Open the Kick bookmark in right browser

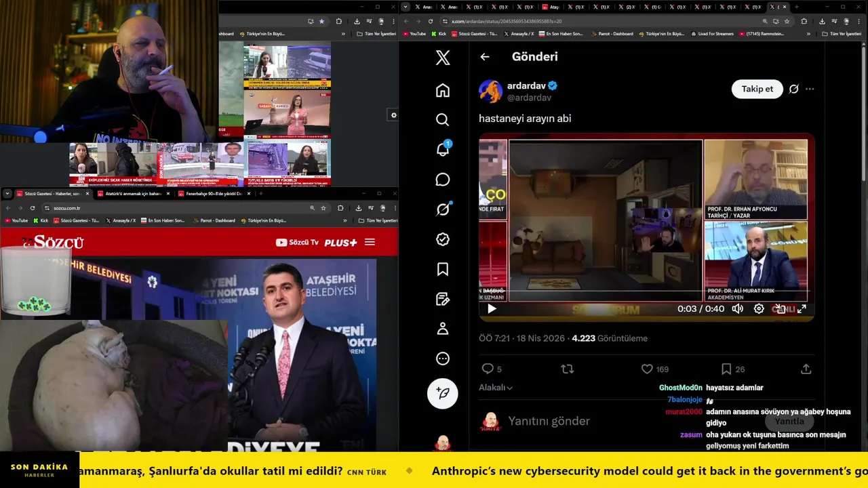click(x=438, y=33)
